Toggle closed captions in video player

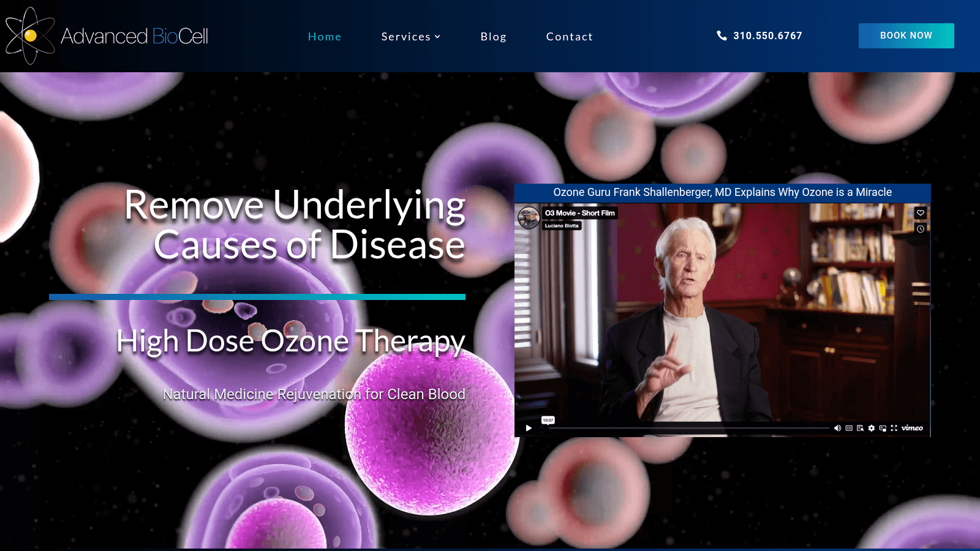click(849, 428)
